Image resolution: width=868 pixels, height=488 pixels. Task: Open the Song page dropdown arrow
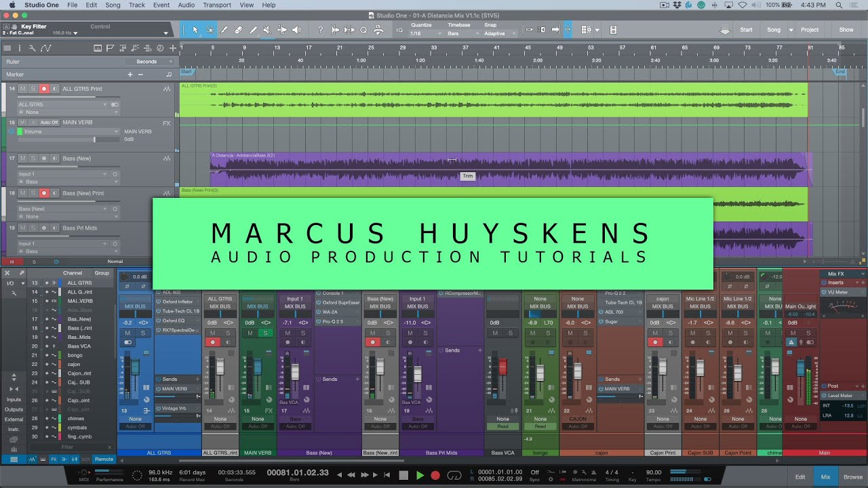[791, 30]
